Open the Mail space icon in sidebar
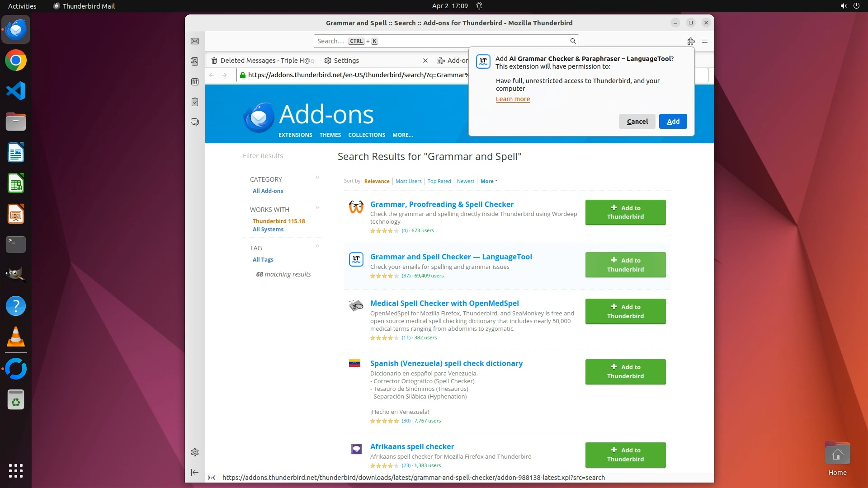Image resolution: width=868 pixels, height=488 pixels. click(x=195, y=41)
